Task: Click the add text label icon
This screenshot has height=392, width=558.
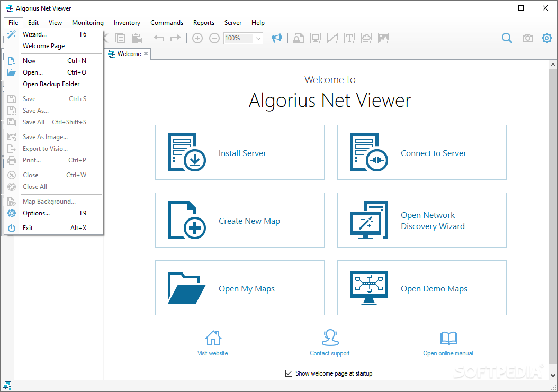Action: (x=349, y=38)
